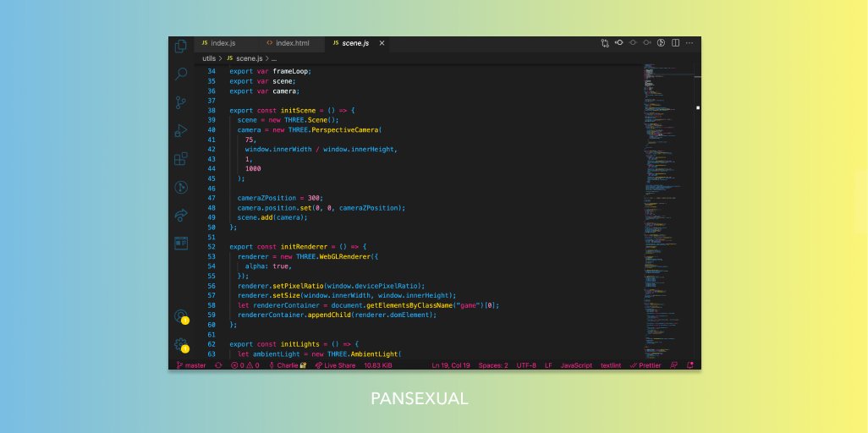Open the browser preview panel icon in activity bar

180,243
